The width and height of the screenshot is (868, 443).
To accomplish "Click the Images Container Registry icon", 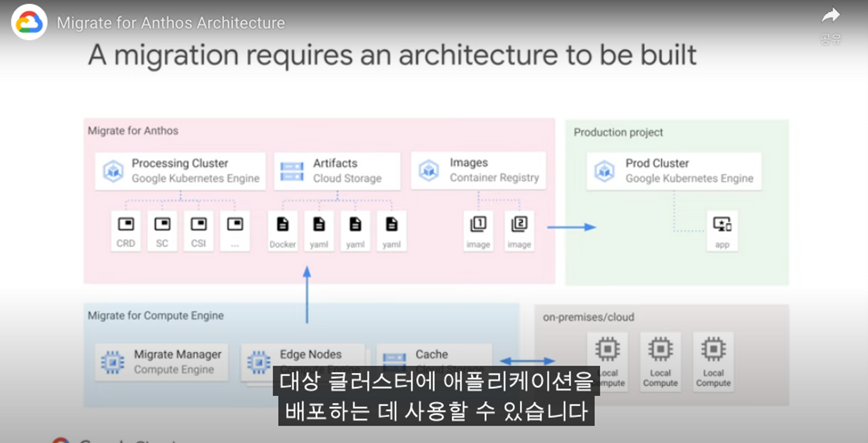I will [429, 170].
